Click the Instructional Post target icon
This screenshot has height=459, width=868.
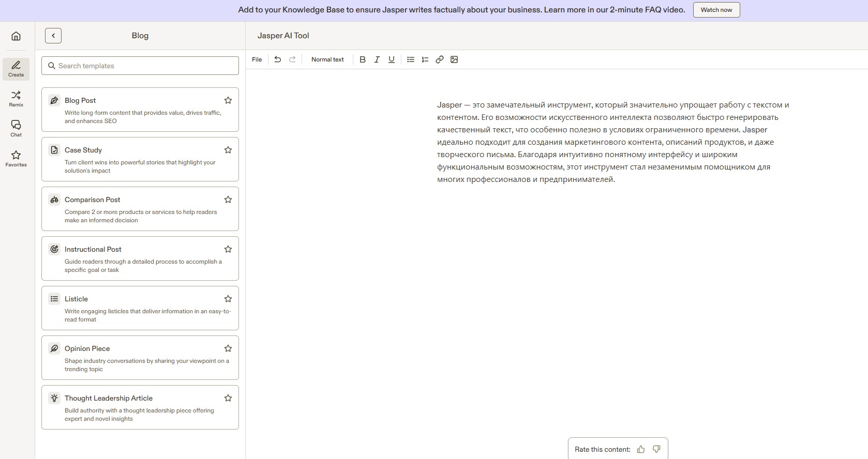tap(54, 249)
